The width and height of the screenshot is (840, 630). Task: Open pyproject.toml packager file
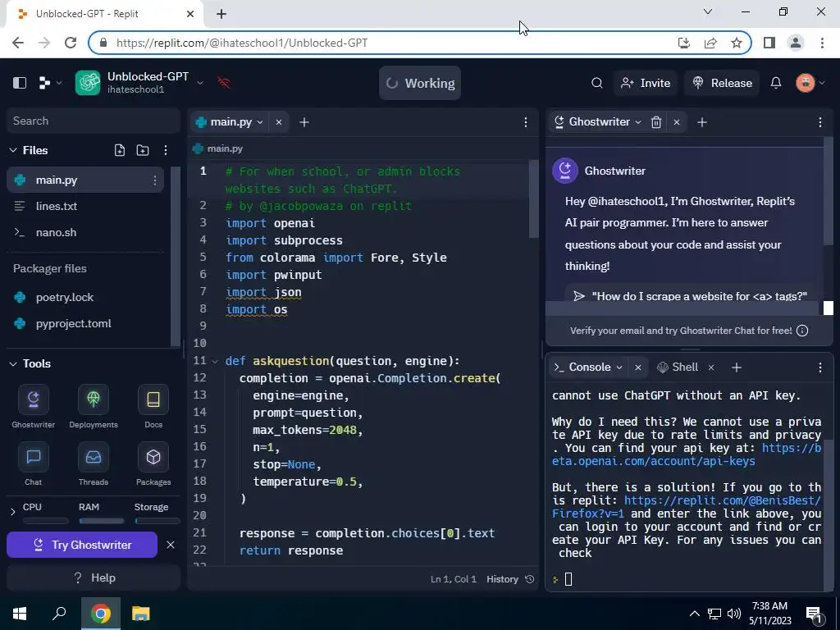pos(85,323)
